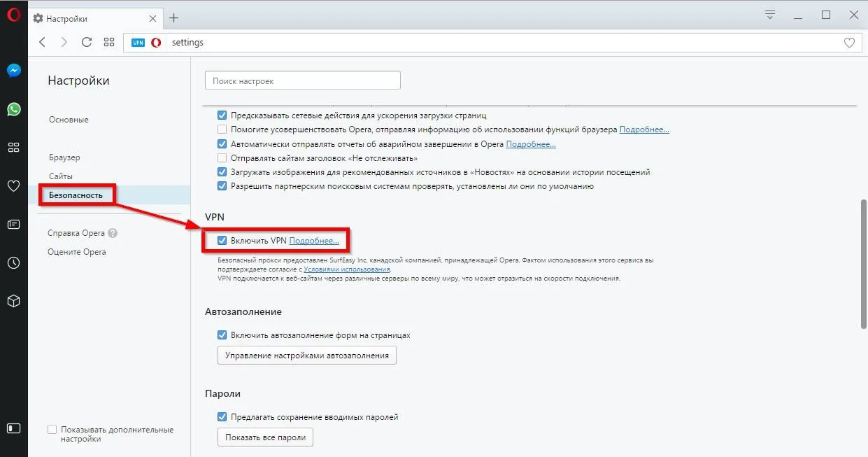Close the Opera window

854,14
